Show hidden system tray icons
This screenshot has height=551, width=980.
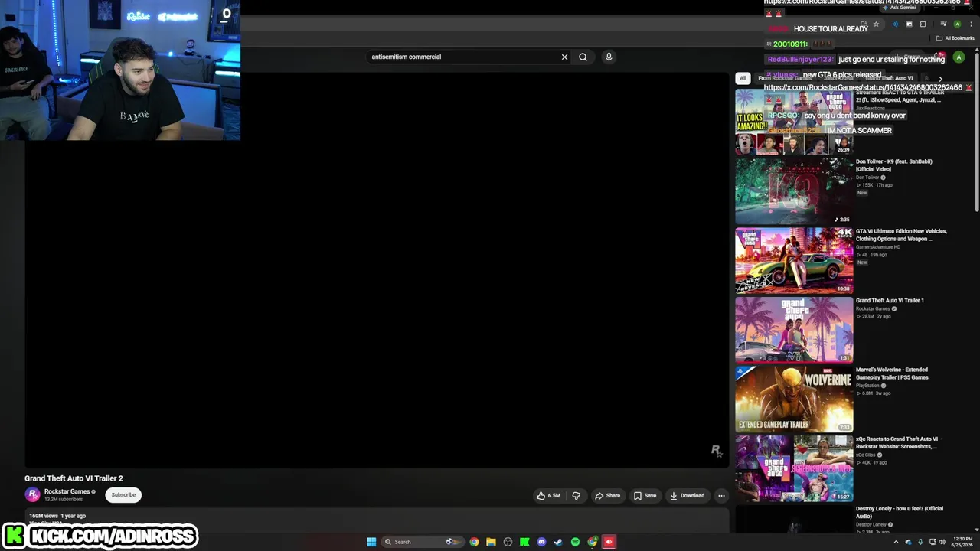pyautogui.click(x=896, y=542)
